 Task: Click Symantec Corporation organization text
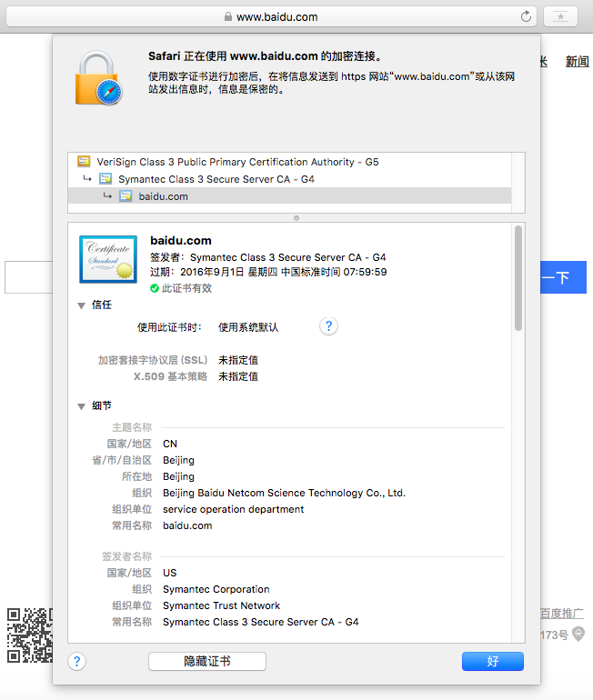(x=216, y=589)
